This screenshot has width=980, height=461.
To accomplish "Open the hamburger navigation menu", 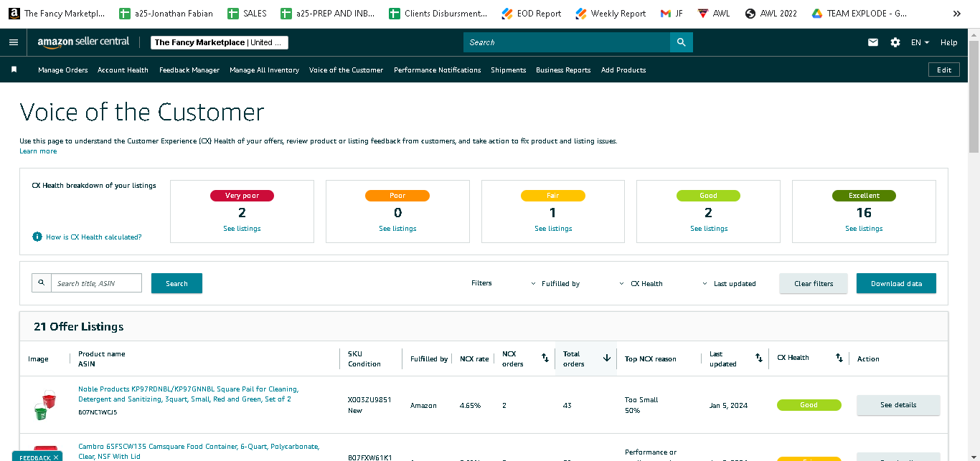I will click(14, 42).
